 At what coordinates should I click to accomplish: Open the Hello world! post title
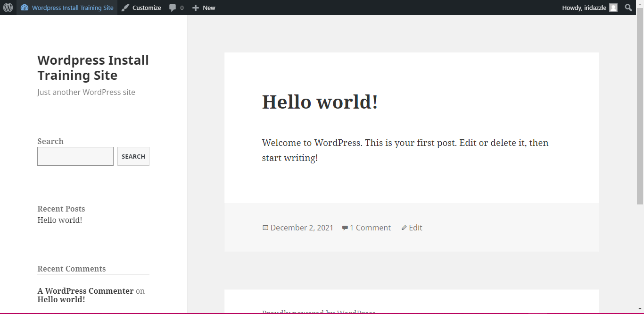pos(320,102)
